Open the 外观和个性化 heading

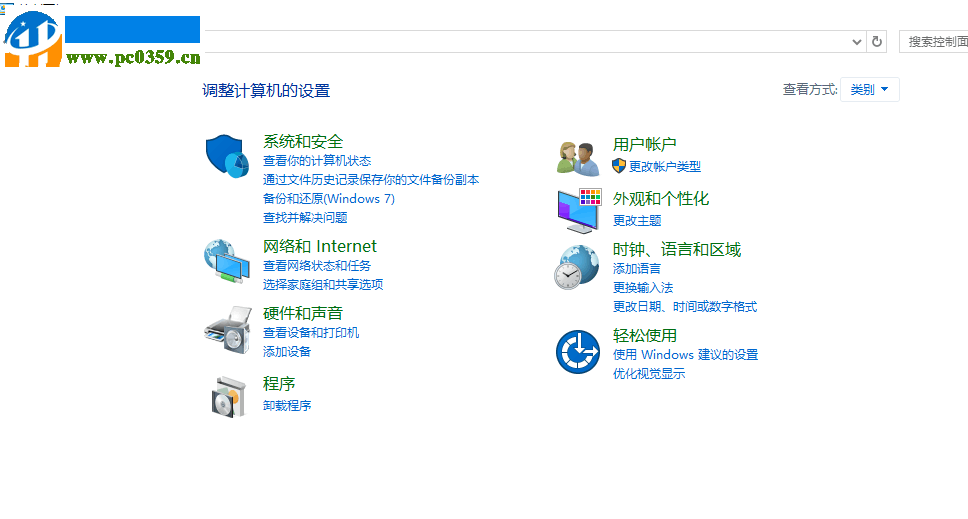point(661,199)
